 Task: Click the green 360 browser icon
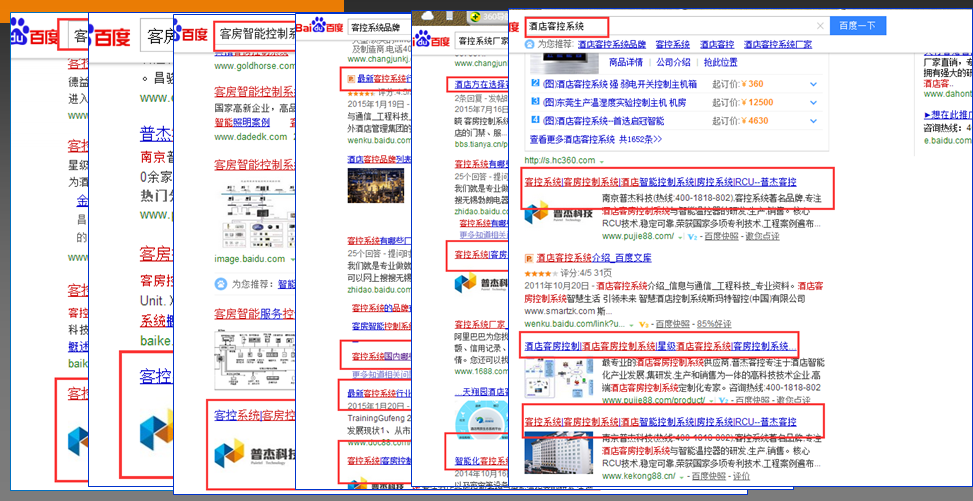pos(476,17)
